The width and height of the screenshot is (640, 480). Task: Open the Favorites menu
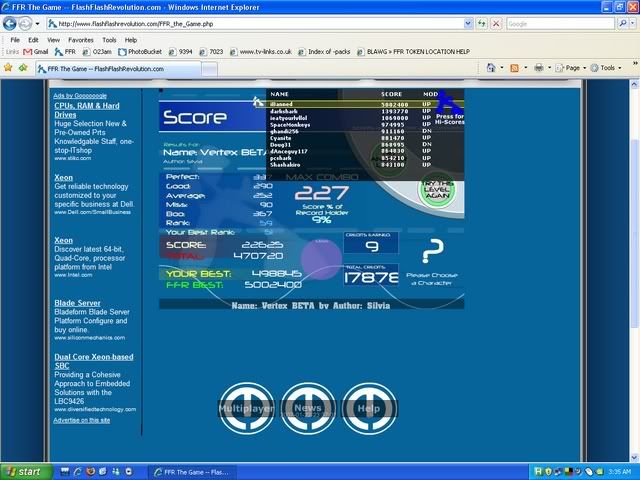click(x=80, y=40)
